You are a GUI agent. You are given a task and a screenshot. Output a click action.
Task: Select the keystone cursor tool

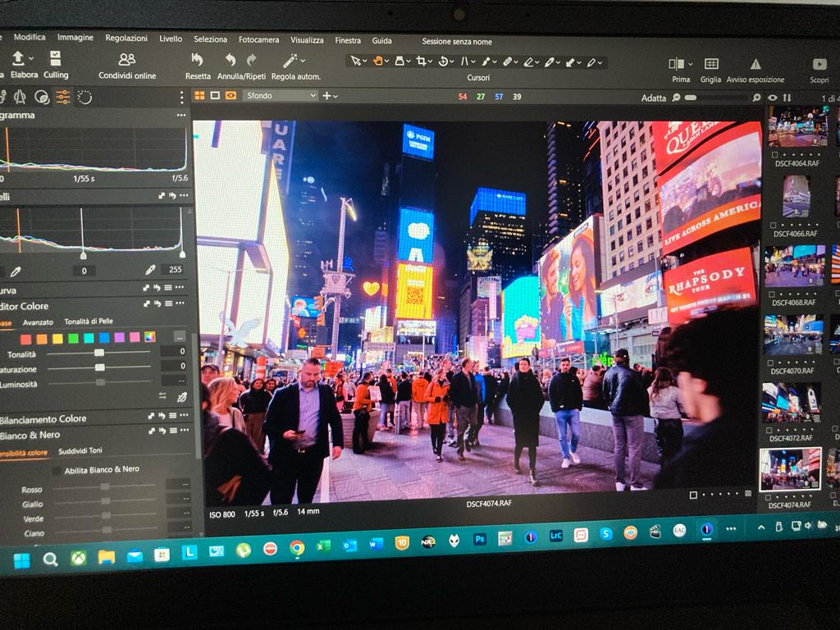464,62
